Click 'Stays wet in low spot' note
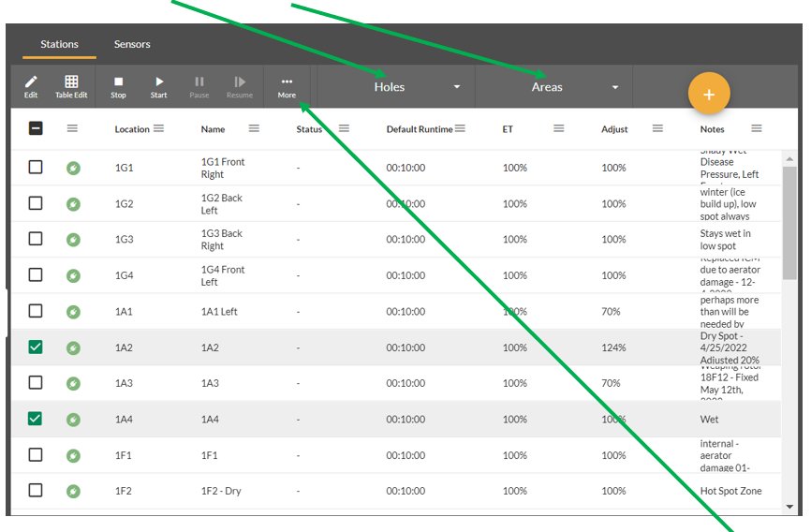Image resolution: width=811 pixels, height=532 pixels. (x=725, y=240)
